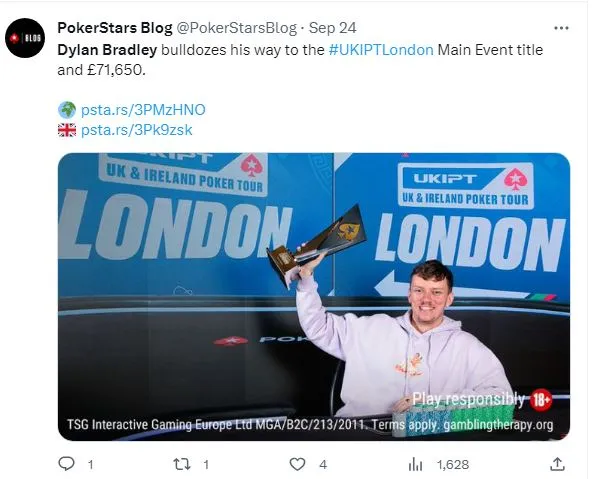Screen dimensions: 595x479
Task: Retweet this post using the retweet icon
Action: tap(182, 464)
